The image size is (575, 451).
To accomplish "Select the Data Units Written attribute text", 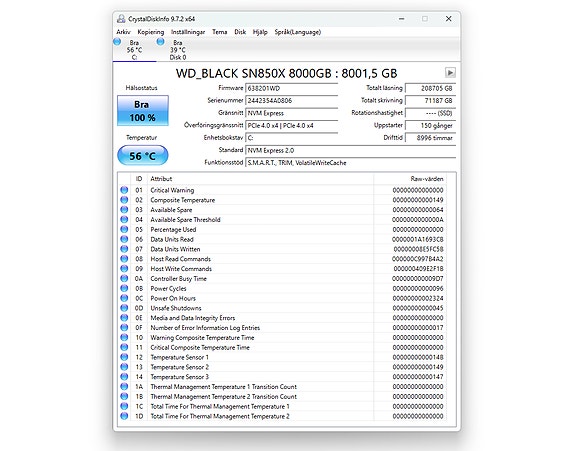I will [175, 249].
